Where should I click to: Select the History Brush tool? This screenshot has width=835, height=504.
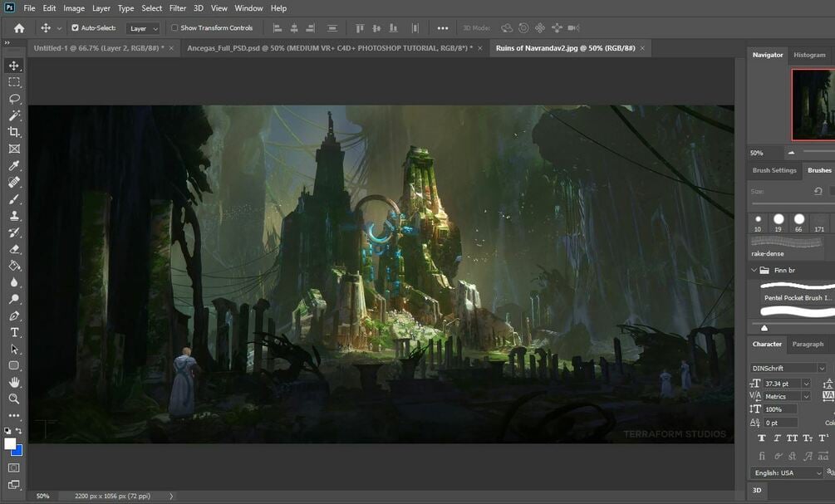point(14,232)
